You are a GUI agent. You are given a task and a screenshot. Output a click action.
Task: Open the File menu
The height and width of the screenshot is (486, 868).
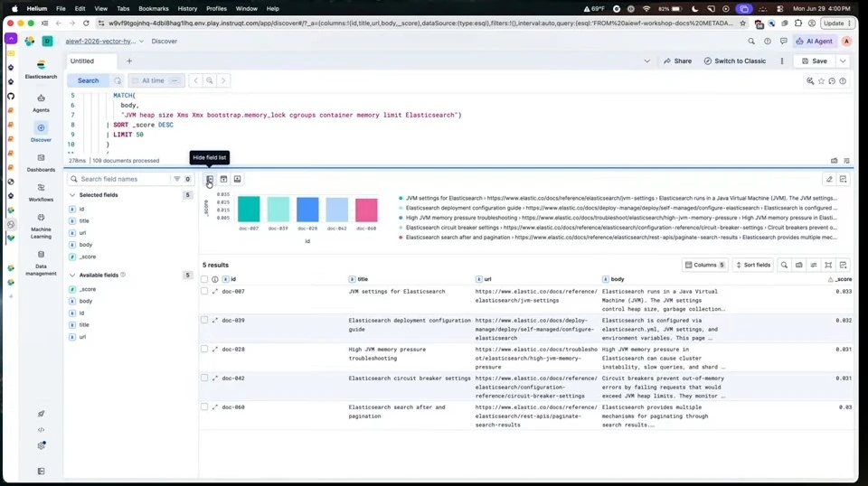click(61, 9)
